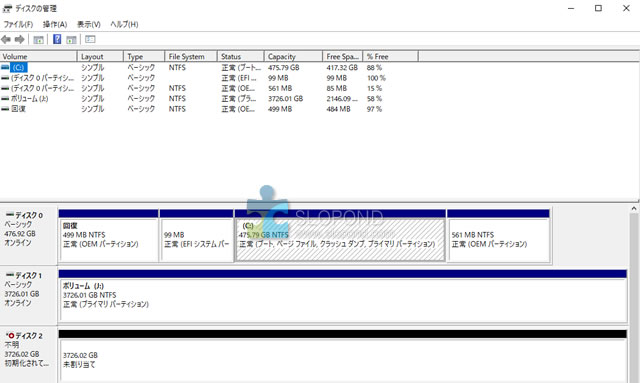
Task: Click the show/hide console tree icon
Action: click(x=38, y=40)
